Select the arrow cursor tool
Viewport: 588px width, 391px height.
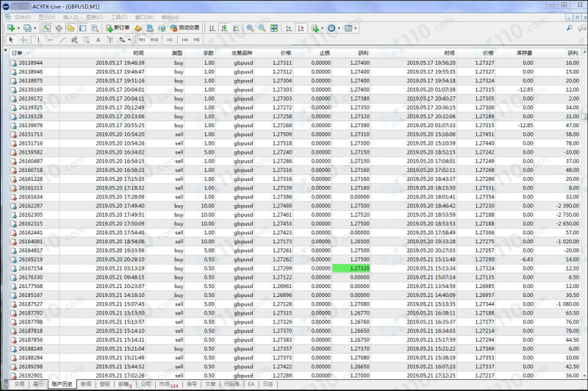point(10,40)
